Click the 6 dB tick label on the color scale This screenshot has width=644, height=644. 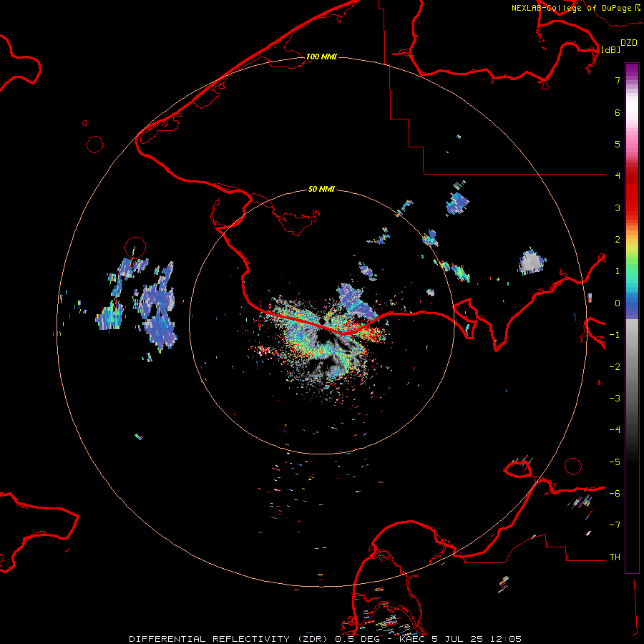click(618, 112)
